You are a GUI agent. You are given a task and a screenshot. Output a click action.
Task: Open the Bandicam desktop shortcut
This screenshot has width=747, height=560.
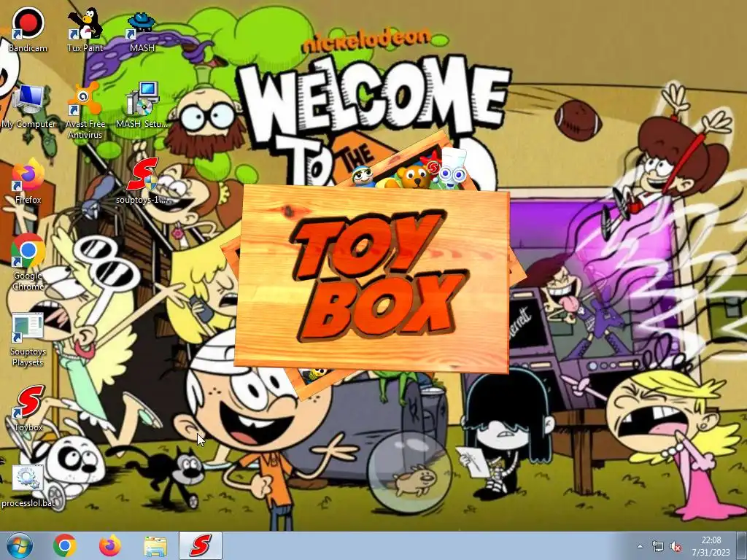click(x=28, y=28)
